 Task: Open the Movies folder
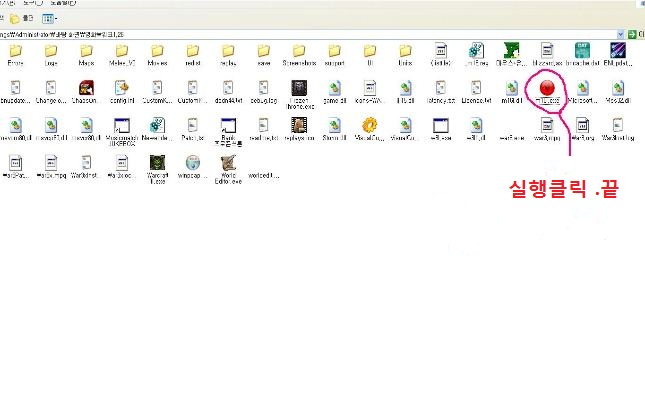156,51
